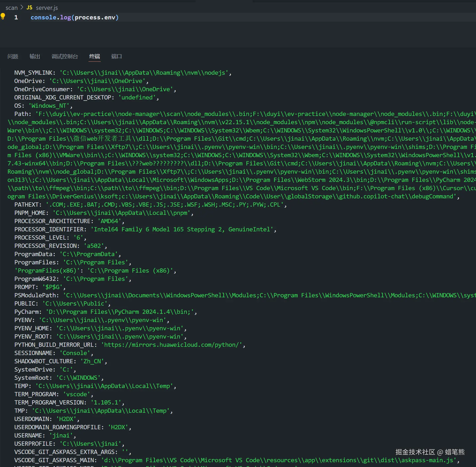
Task: Click the PNPM_HOME variable name
Action: pyautogui.click(x=30, y=213)
